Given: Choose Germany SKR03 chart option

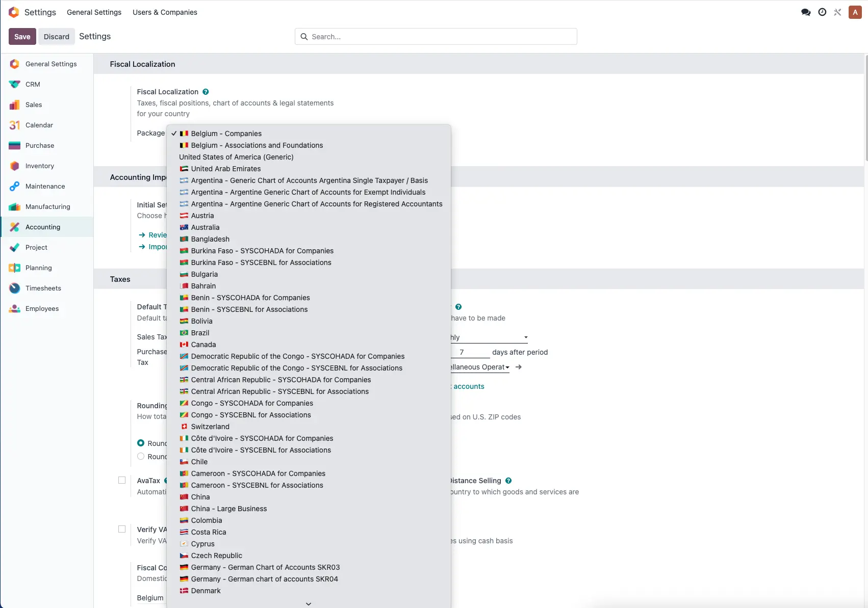Looking at the screenshot, I should 265,567.
